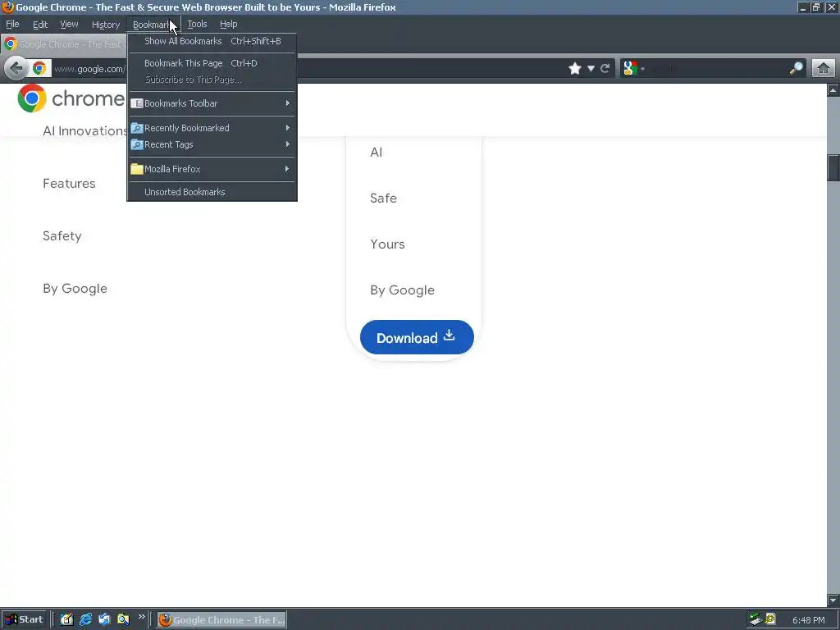This screenshot has width=840, height=630.
Task: Click the scrollbar down arrow
Action: [833, 600]
